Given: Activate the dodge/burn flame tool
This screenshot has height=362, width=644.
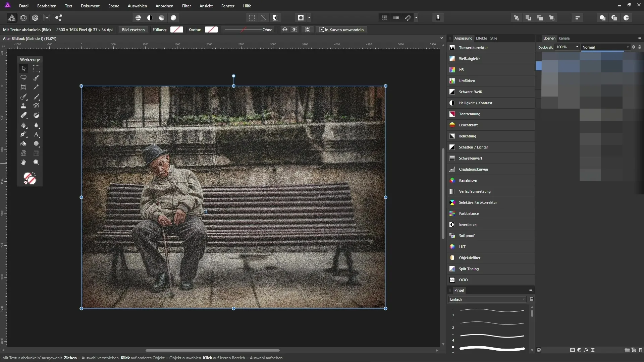Looking at the screenshot, I should [23, 125].
